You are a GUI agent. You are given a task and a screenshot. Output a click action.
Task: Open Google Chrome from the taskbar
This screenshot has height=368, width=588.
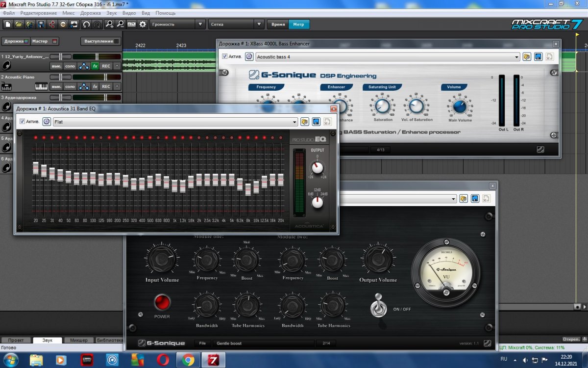pos(188,360)
